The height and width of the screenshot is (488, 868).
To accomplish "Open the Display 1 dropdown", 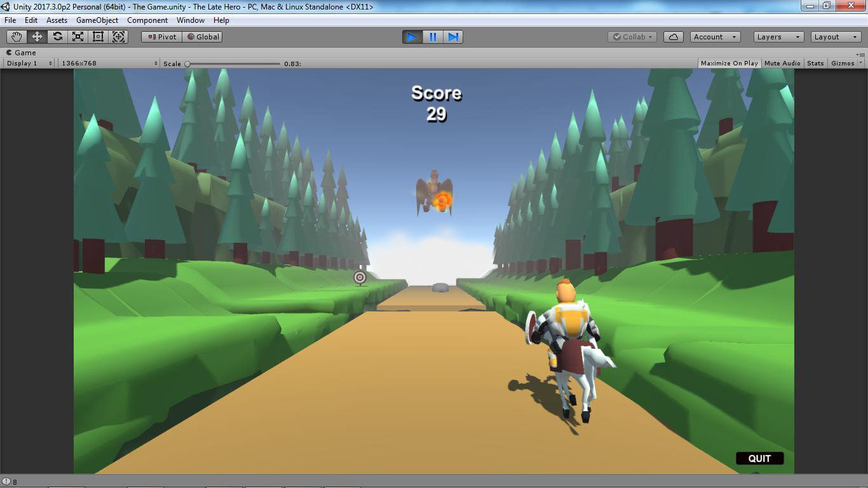I will tap(29, 63).
